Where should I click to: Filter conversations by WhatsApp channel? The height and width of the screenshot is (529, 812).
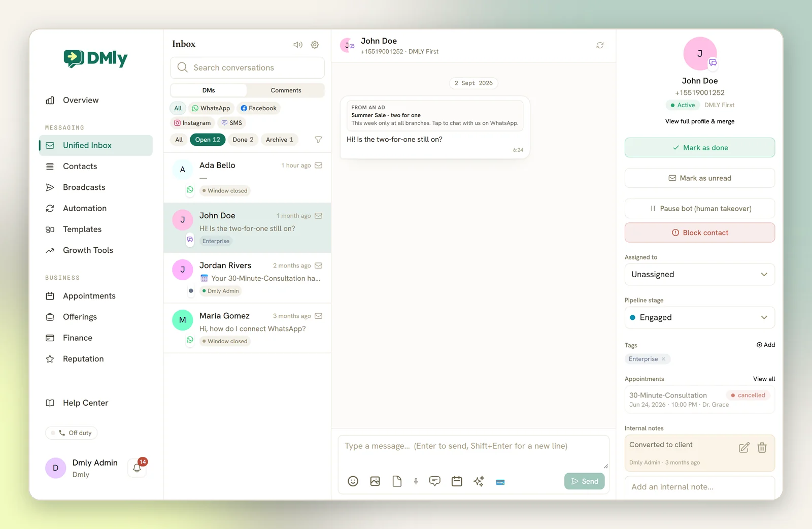pyautogui.click(x=211, y=108)
